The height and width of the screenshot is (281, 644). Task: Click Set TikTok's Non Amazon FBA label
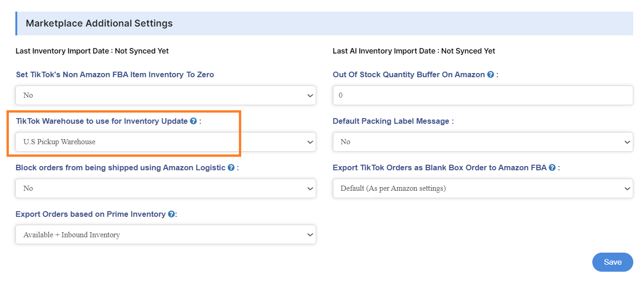pos(115,74)
